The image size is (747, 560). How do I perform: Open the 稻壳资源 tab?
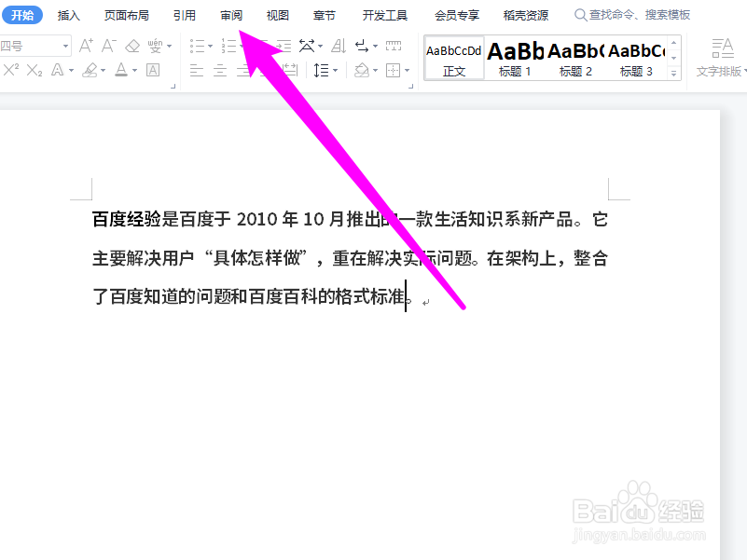tap(526, 15)
